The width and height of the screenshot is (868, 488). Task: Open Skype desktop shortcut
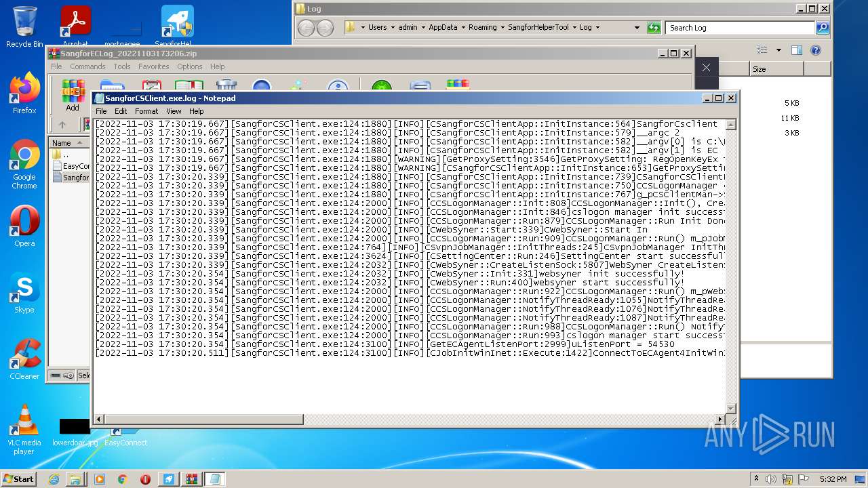click(x=24, y=293)
